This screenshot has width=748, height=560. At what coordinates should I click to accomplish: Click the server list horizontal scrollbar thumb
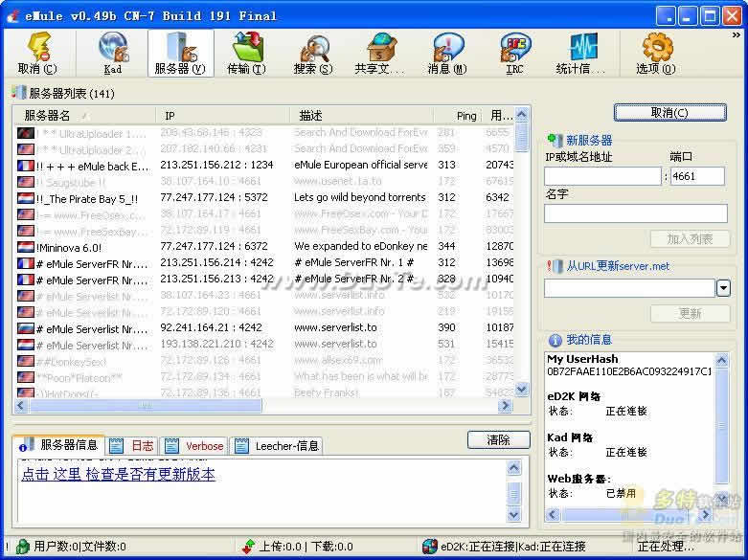click(x=146, y=406)
